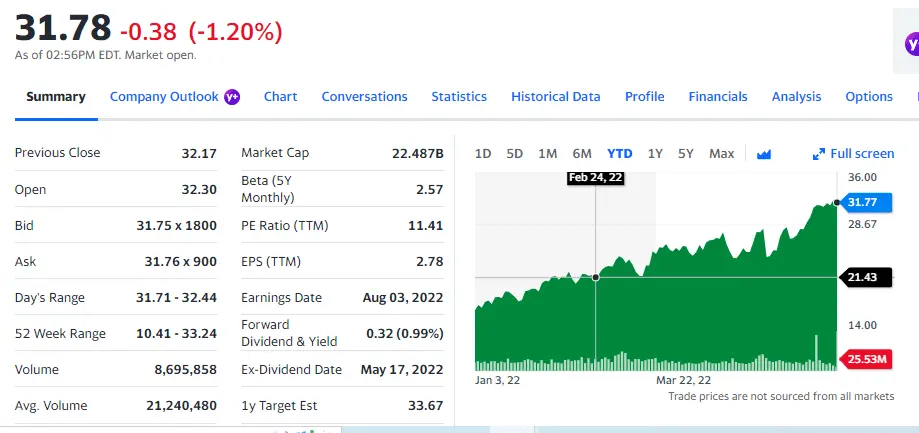Go to the Conversations tab

click(x=364, y=97)
